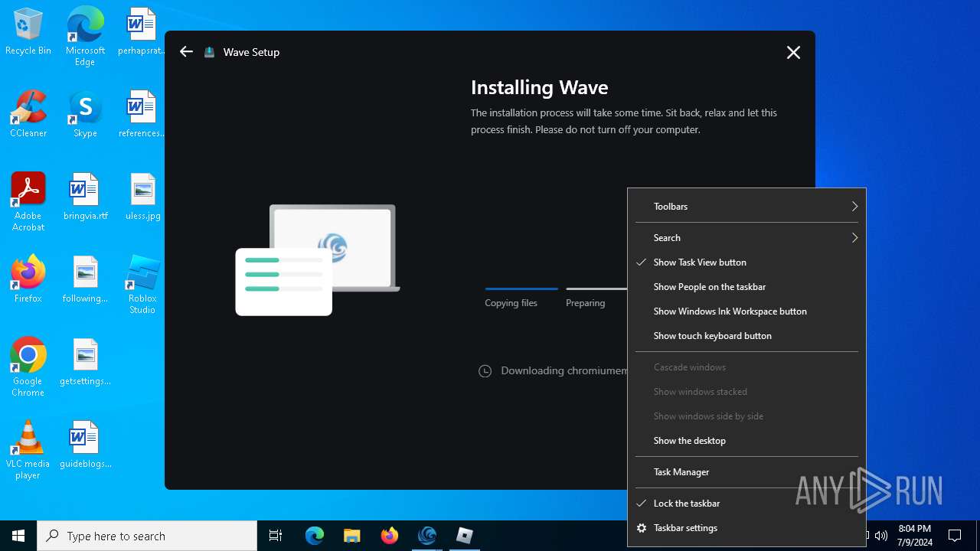Open Taskbar settings from context menu

pyautogui.click(x=746, y=528)
